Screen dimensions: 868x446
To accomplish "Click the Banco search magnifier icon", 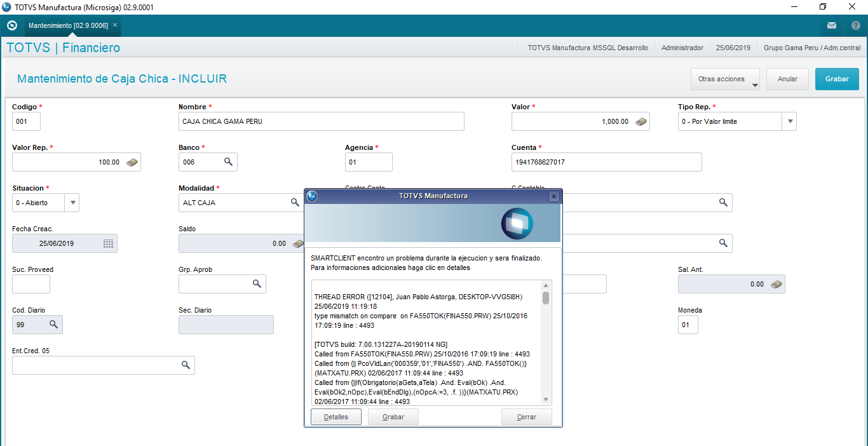I will click(x=229, y=162).
